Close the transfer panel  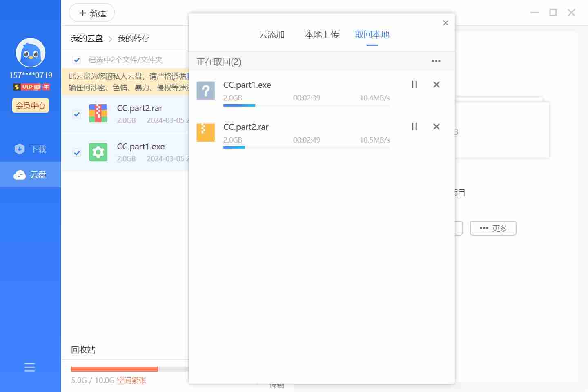pos(445,23)
